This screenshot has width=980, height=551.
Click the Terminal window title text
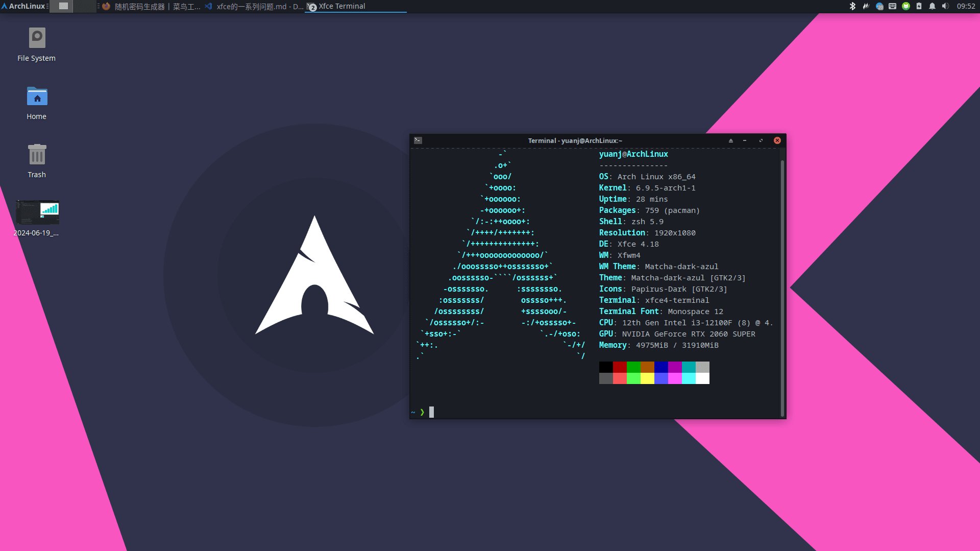click(575, 140)
